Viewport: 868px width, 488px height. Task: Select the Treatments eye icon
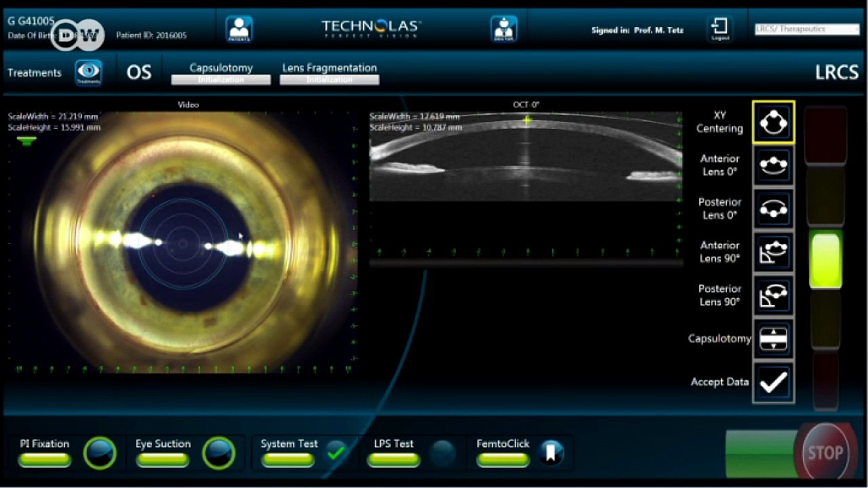coord(88,73)
